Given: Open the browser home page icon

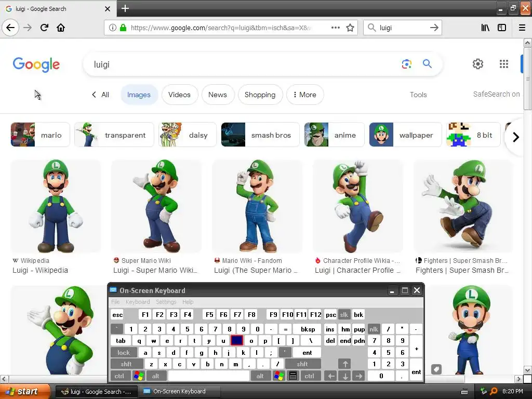Looking at the screenshot, I should coord(61,28).
